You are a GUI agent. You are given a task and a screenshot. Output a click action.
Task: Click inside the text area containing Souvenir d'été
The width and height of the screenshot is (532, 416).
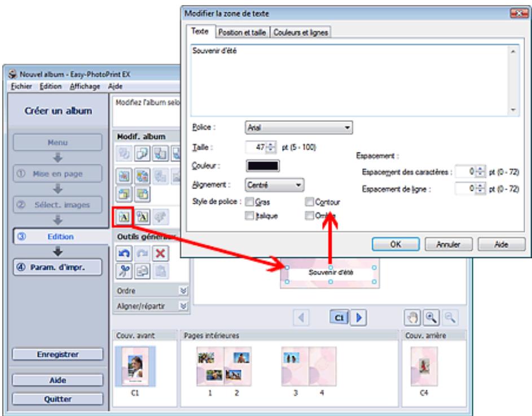click(x=349, y=81)
